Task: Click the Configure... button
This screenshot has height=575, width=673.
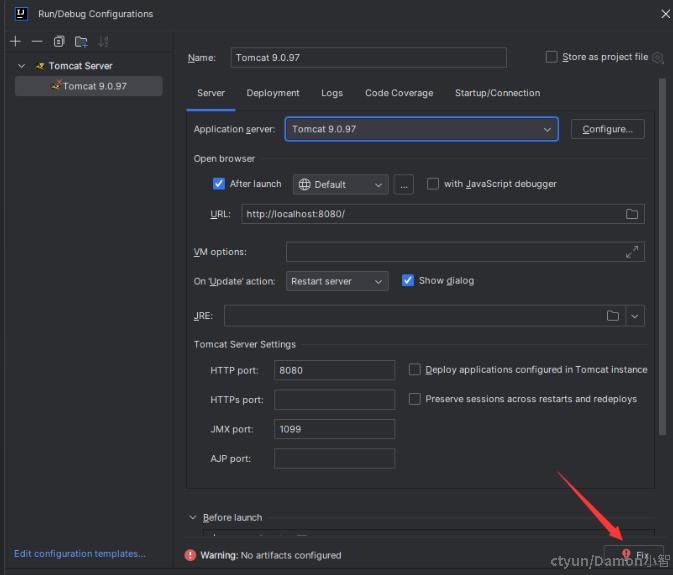Action: click(x=607, y=129)
